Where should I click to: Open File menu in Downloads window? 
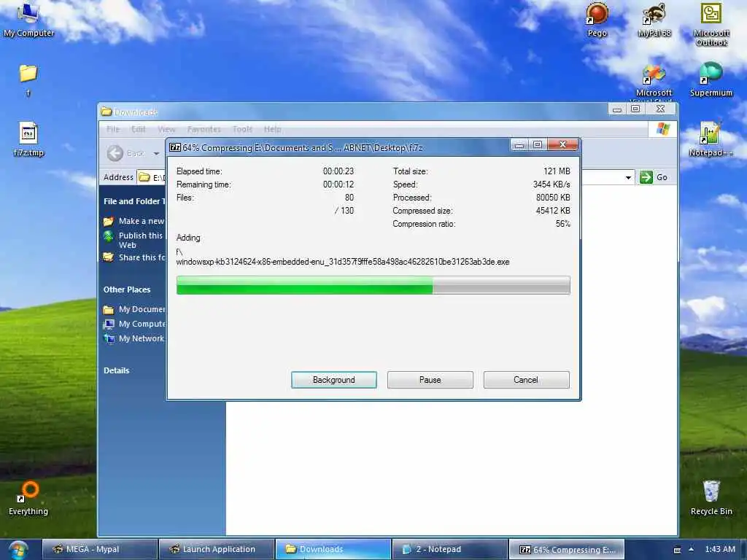[x=113, y=129]
